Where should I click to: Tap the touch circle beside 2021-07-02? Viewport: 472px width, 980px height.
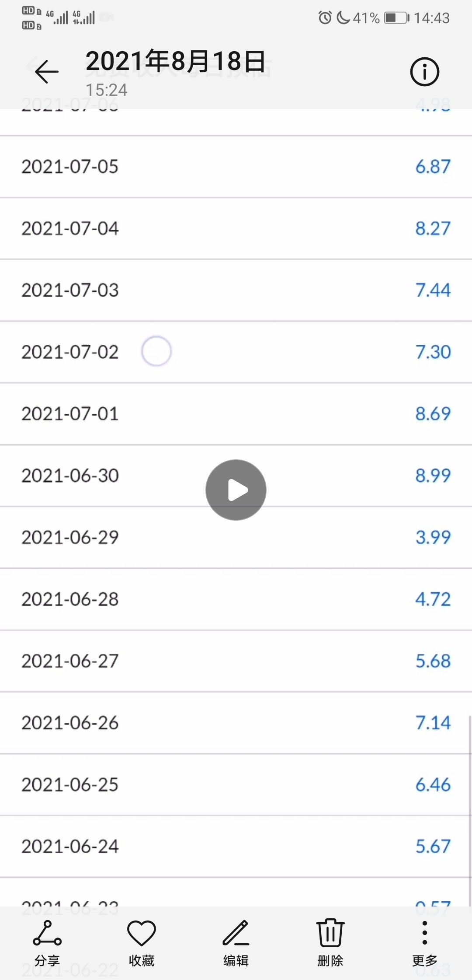point(156,351)
